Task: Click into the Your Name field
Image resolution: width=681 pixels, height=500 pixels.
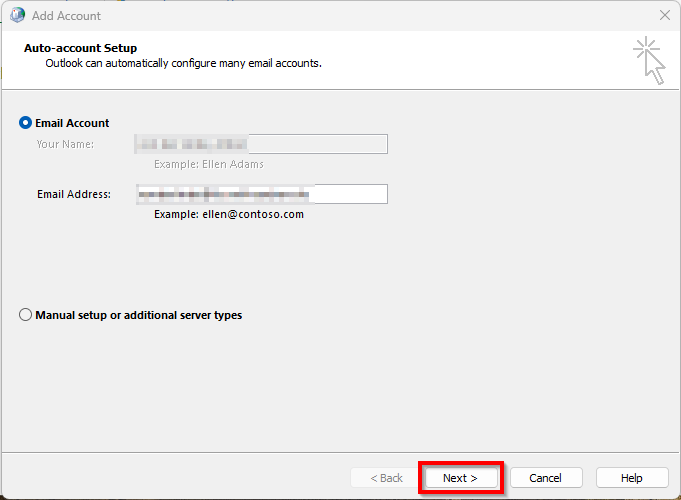Action: pyautogui.click(x=261, y=144)
